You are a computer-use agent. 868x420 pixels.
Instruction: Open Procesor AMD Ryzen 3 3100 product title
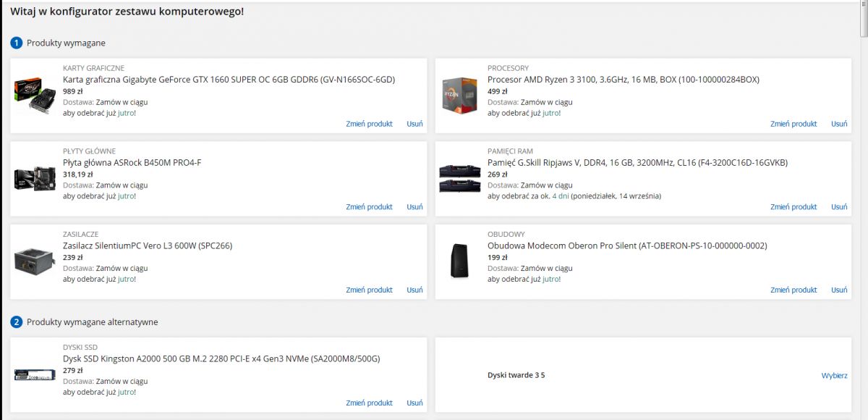point(624,80)
